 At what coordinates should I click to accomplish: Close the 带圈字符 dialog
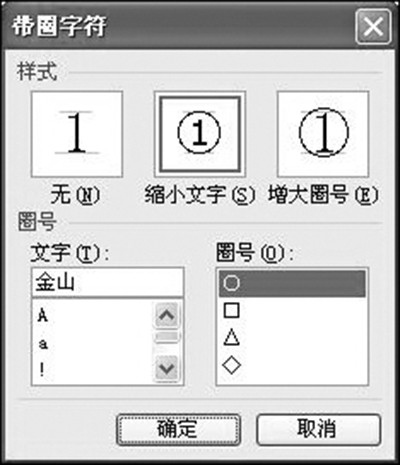[x=373, y=26]
